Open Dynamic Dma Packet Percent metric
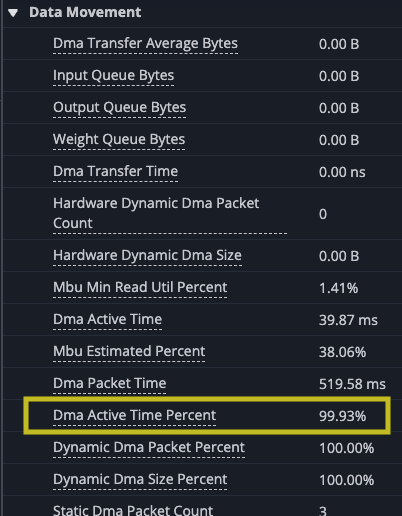 click(x=149, y=447)
